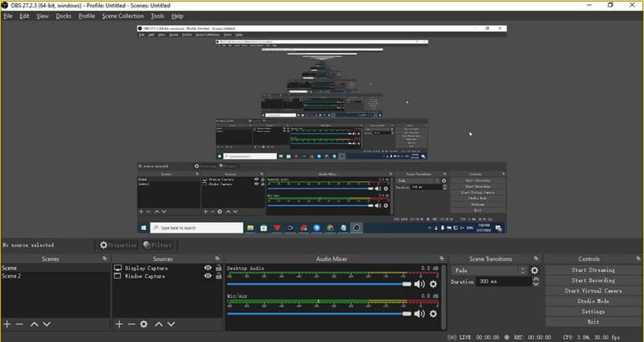This screenshot has height=342, width=644.
Task: Click the search box in the previewed taskbar
Action: tap(196, 228)
